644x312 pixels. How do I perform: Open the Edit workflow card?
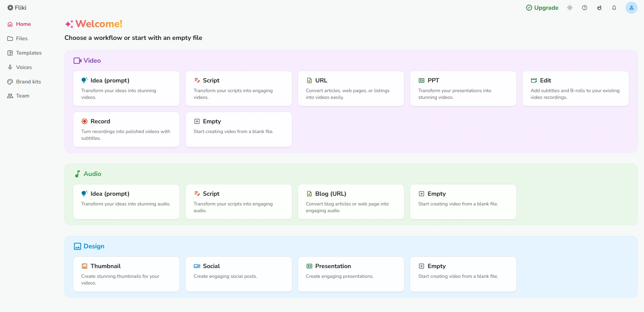(576, 88)
